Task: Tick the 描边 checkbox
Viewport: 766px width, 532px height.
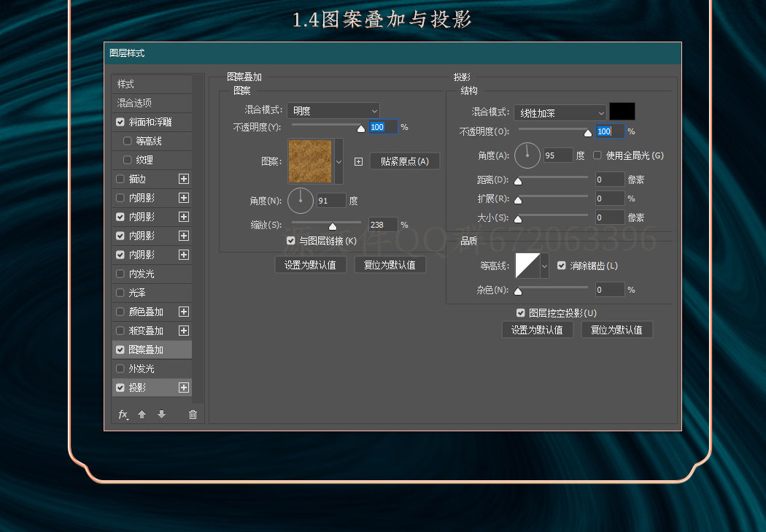Action: 120,179
